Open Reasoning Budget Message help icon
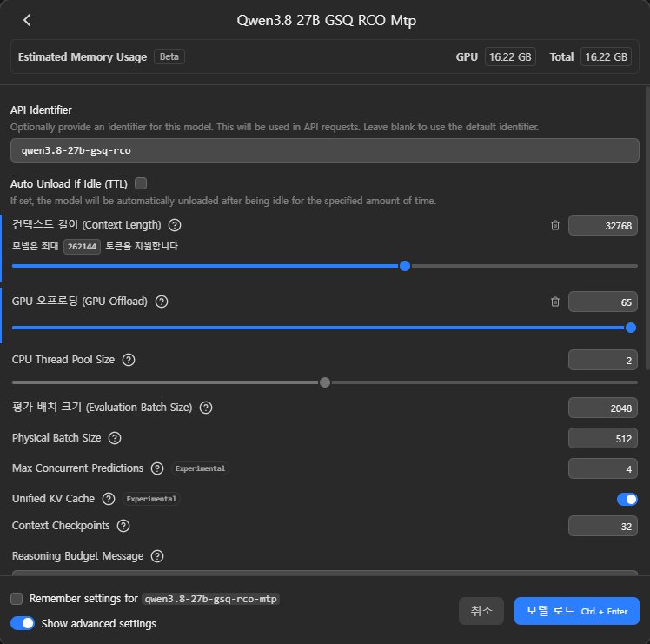 tap(157, 556)
